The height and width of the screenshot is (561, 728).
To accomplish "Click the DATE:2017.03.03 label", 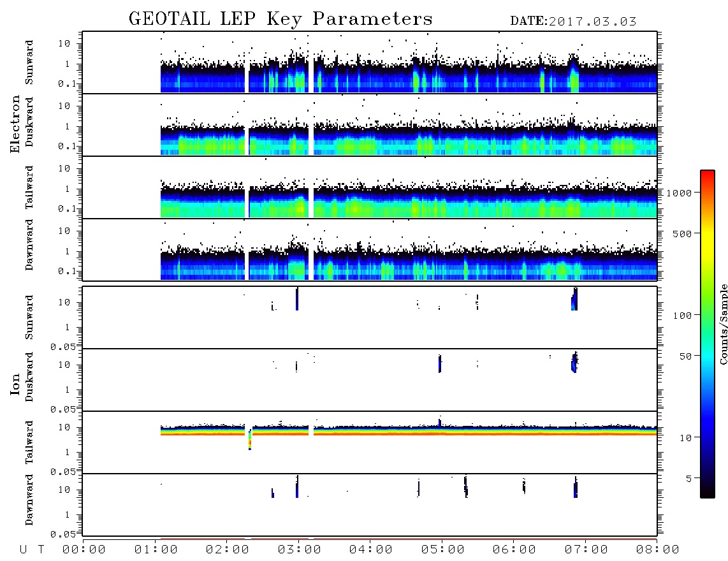I will coord(573,22).
